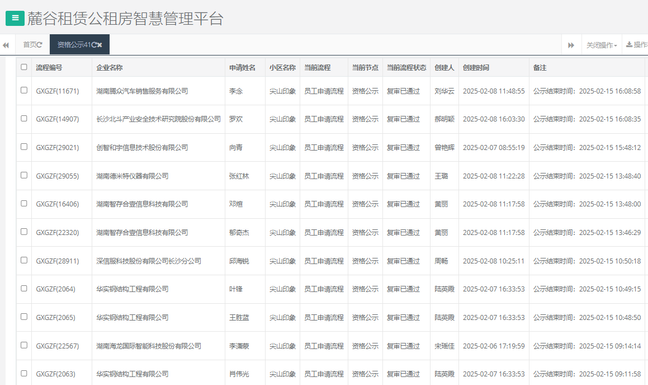The image size is (648, 385).
Task: Click the refresh icon on 首页 tab
Action: tap(39, 45)
